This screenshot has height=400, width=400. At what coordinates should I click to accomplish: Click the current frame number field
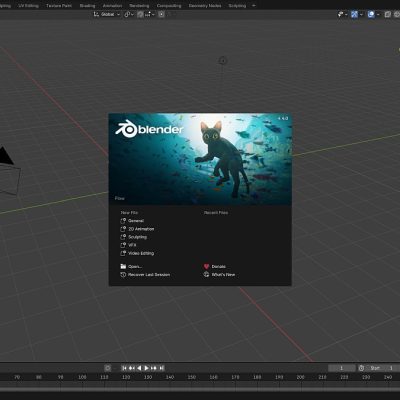tap(342, 368)
